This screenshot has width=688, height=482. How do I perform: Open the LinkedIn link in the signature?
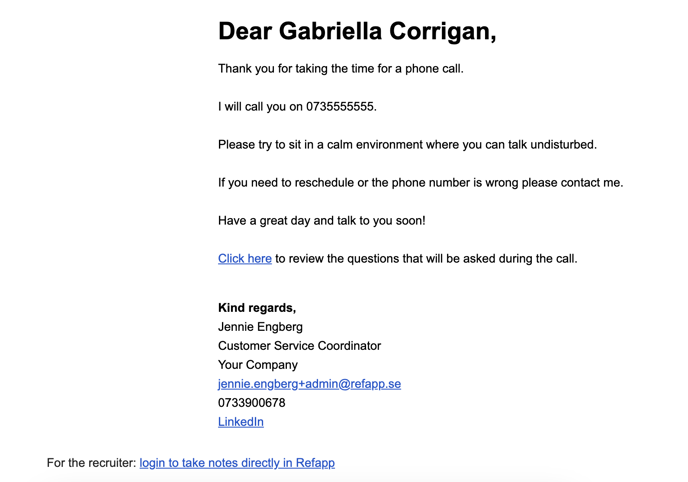point(241,421)
